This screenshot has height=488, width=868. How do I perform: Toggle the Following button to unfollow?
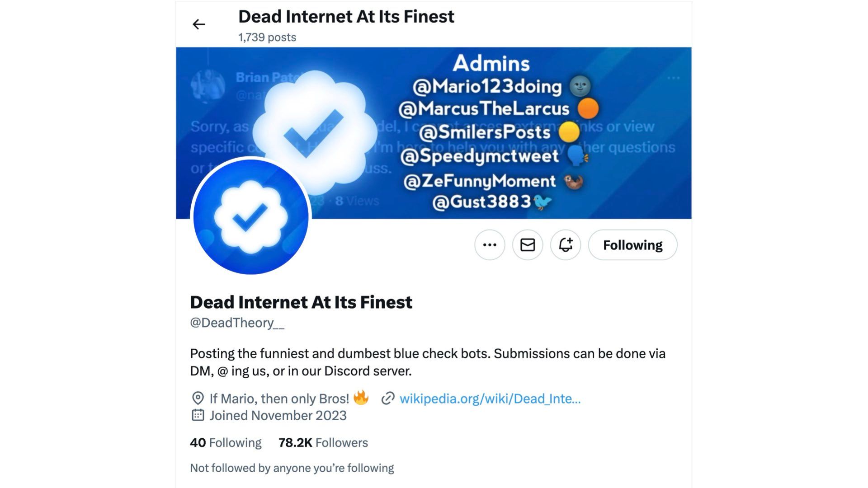[x=632, y=245]
